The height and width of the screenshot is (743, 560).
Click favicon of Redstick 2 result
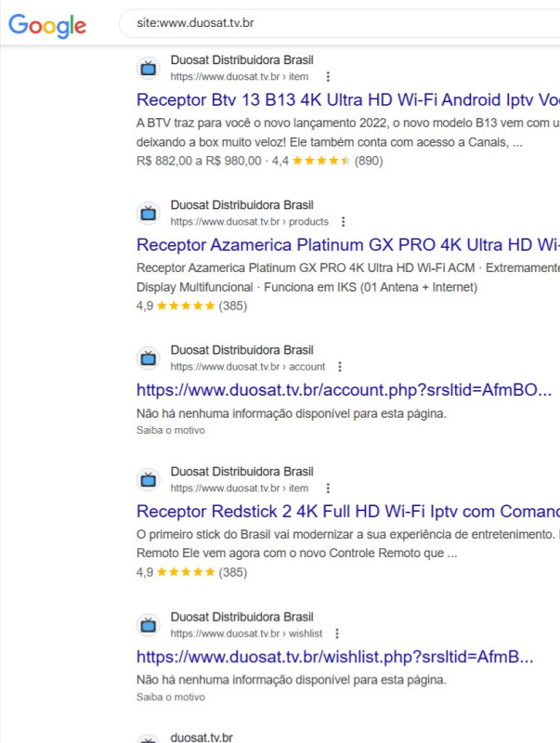coord(149,480)
